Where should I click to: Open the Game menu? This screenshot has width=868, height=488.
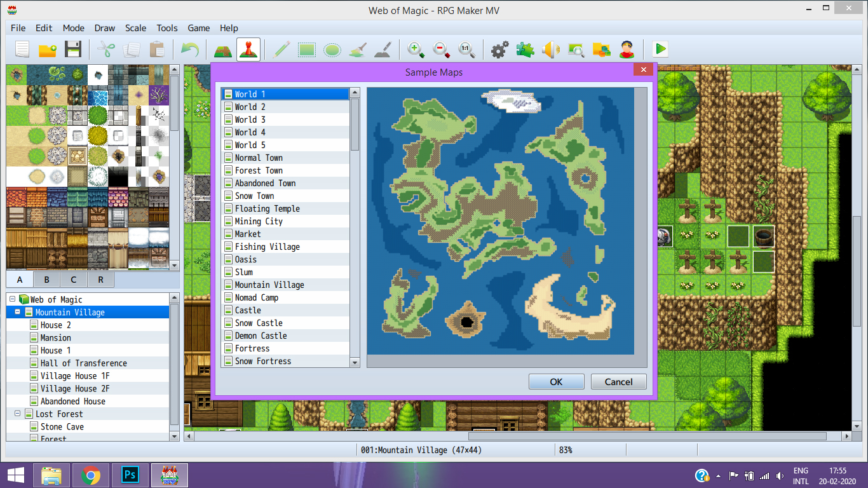(x=199, y=28)
